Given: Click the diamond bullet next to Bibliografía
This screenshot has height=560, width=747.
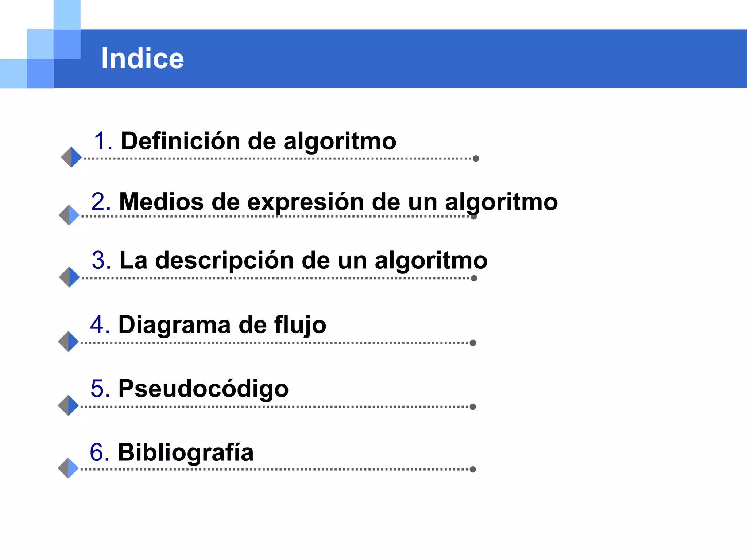Looking at the screenshot, I should coord(68,468).
